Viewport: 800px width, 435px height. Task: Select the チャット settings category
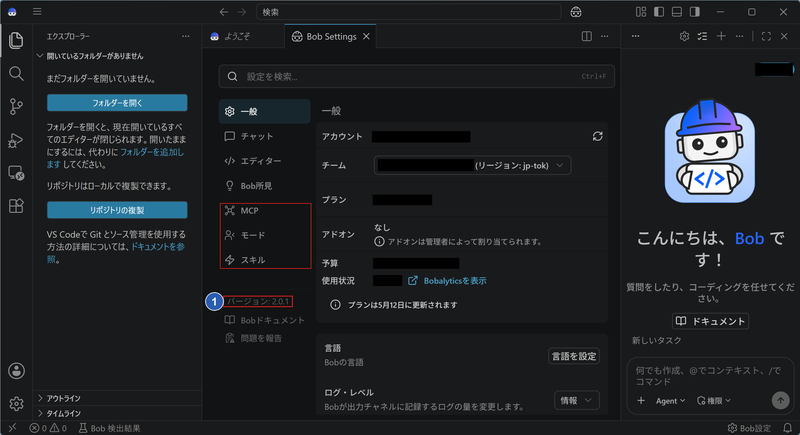[x=264, y=136]
